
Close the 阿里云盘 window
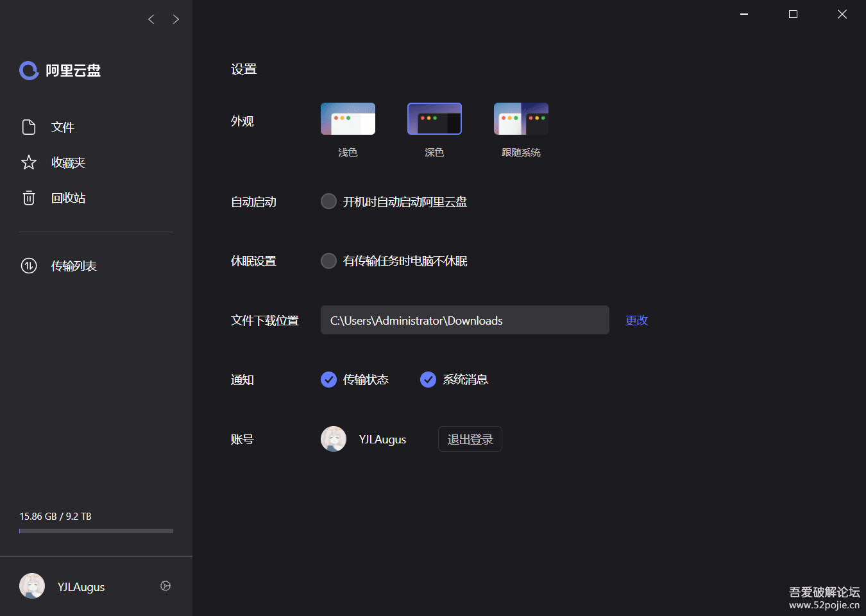click(x=842, y=14)
